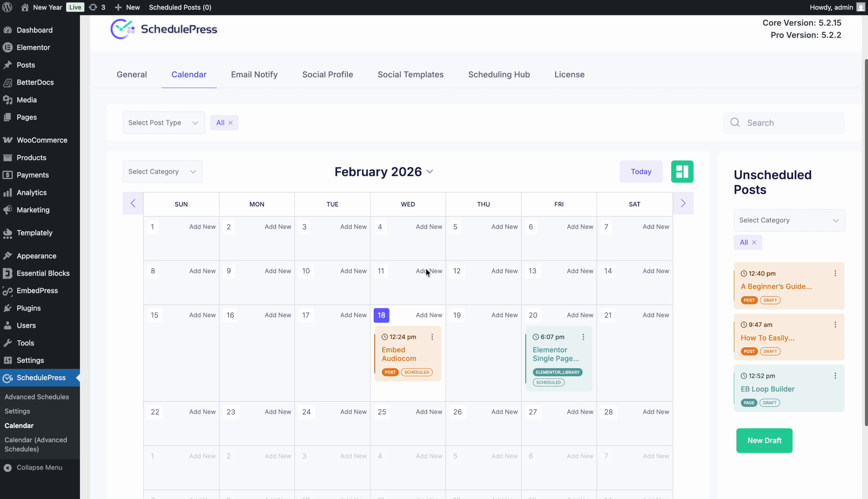
Task: Click the SchedulePress sidebar icon
Action: point(7,378)
